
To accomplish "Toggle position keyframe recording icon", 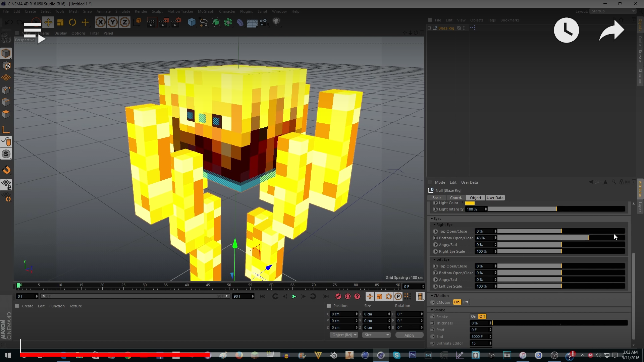I will 370,296.
